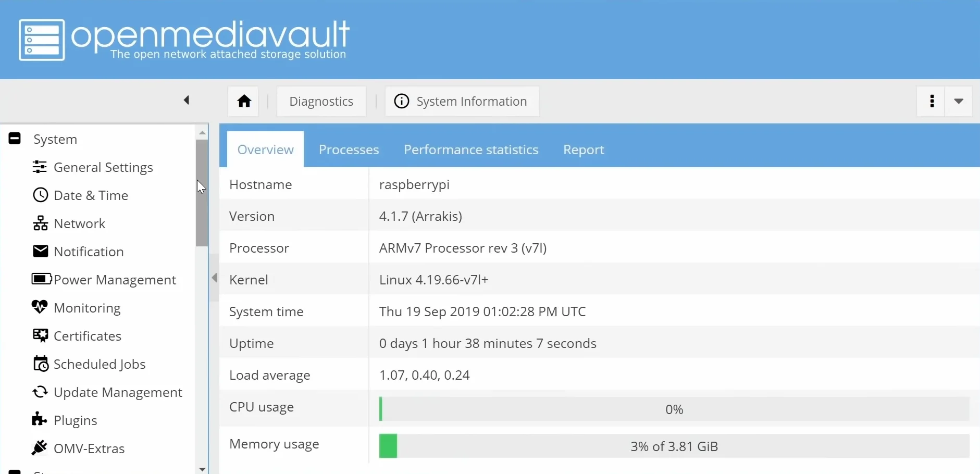Open the Performance statistics tab
The height and width of the screenshot is (474, 980).
tap(471, 150)
